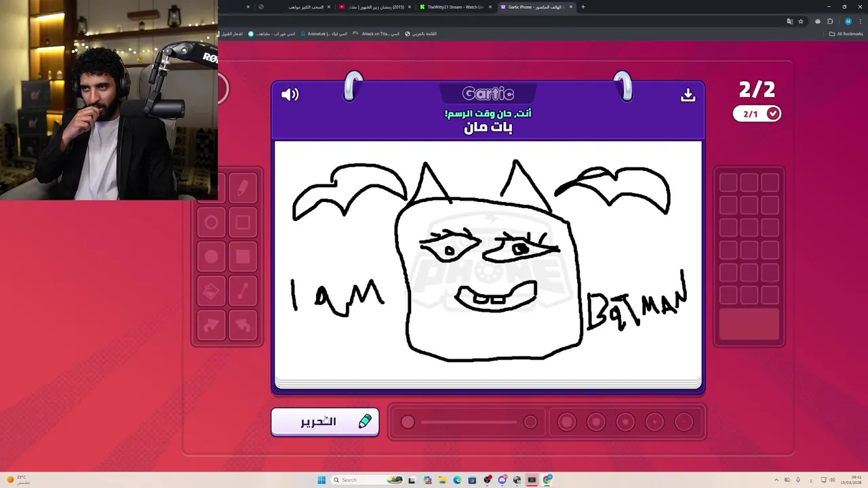
Task: Expand the system tray hidden icons chevron
Action: (776, 480)
